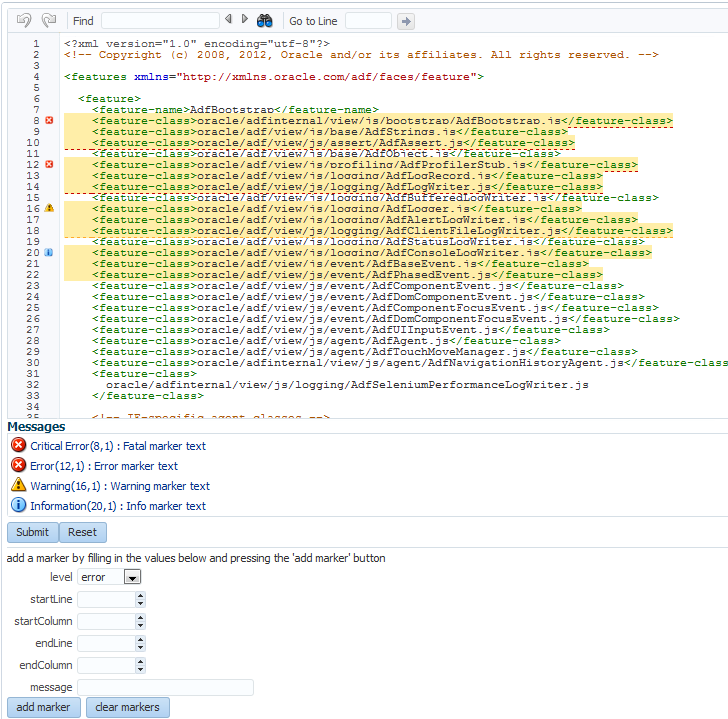The image size is (728, 719).
Task: Click the Submit button
Action: pyautogui.click(x=32, y=532)
